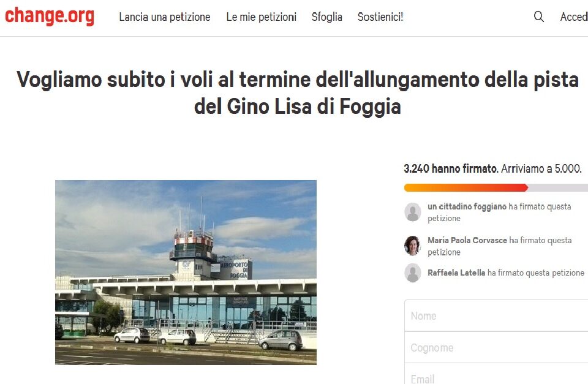Click Raffaela Latella's default avatar icon
Screen dimensions: 588x384
point(412,273)
